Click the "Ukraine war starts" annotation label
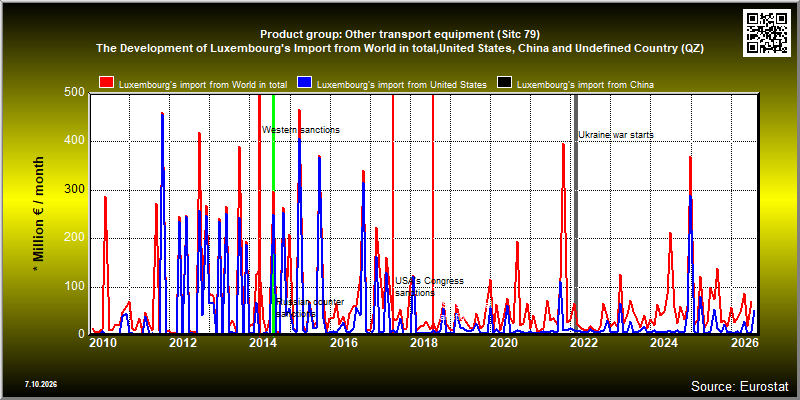Image resolution: width=800 pixels, height=400 pixels. coord(616,135)
